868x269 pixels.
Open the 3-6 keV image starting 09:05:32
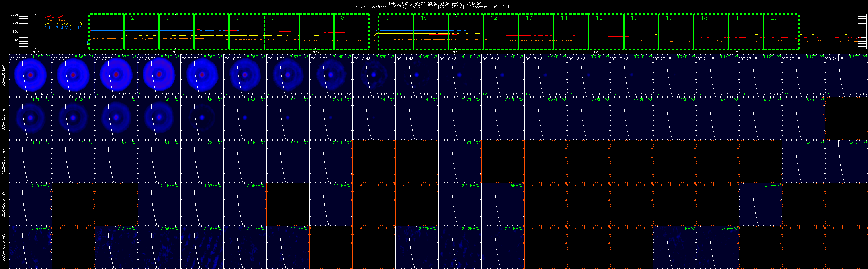click(30, 76)
